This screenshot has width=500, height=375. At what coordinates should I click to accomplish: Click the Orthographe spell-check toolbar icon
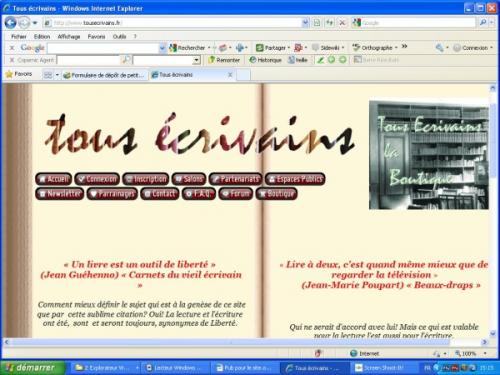[x=375, y=48]
